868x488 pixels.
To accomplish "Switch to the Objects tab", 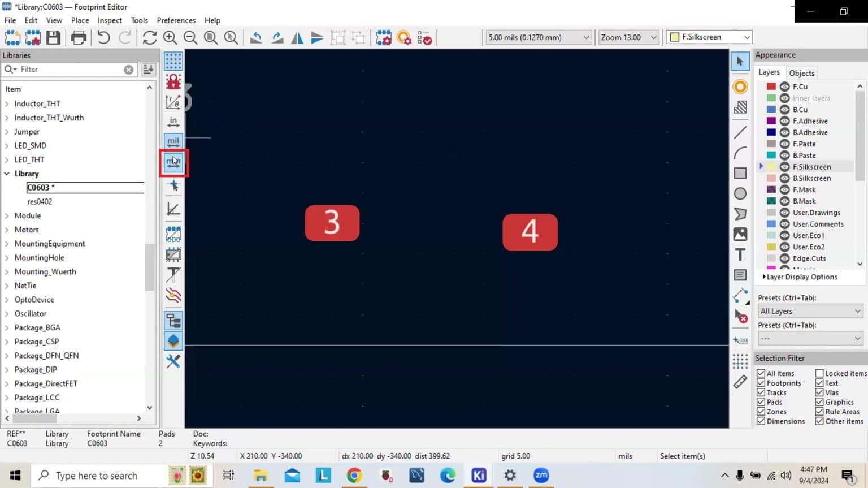I will [802, 72].
